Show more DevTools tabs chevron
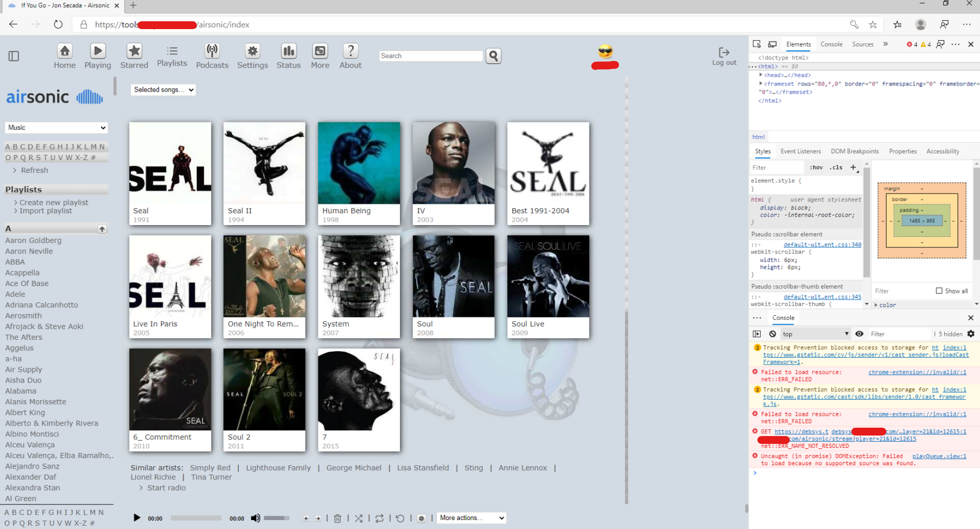The image size is (980, 529). [885, 44]
